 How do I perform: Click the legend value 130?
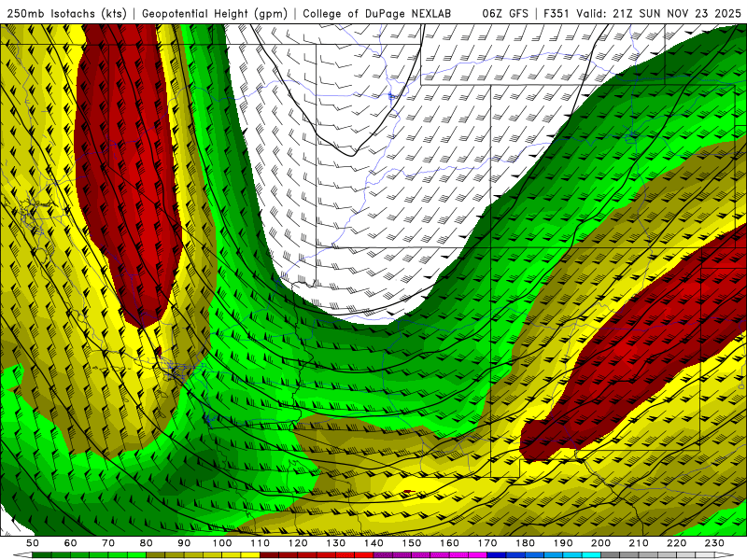[336, 543]
